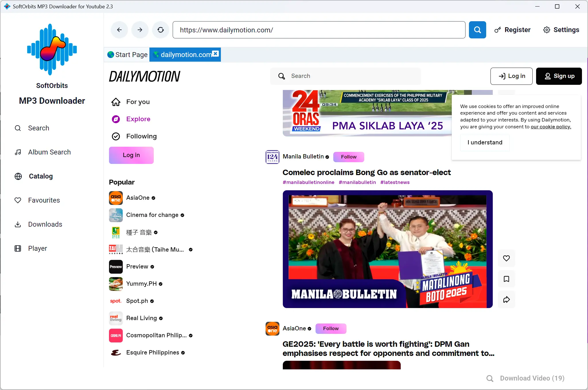Click the Dailymotion Search field
This screenshot has height=390, width=588.
[345, 76]
